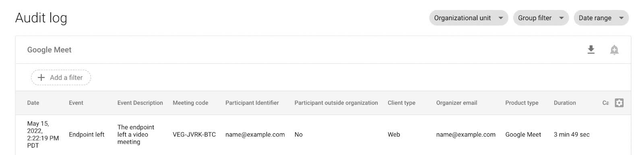Click the Meeting code column header
644x155 pixels.
tap(190, 103)
